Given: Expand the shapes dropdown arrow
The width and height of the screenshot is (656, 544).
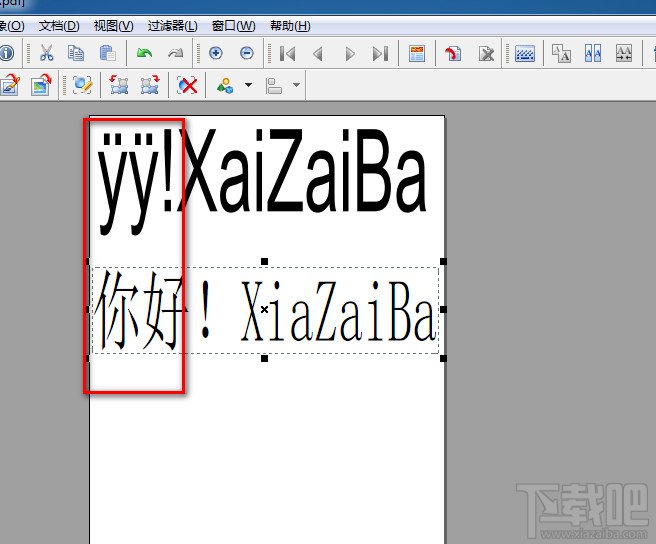Looking at the screenshot, I should [249, 85].
